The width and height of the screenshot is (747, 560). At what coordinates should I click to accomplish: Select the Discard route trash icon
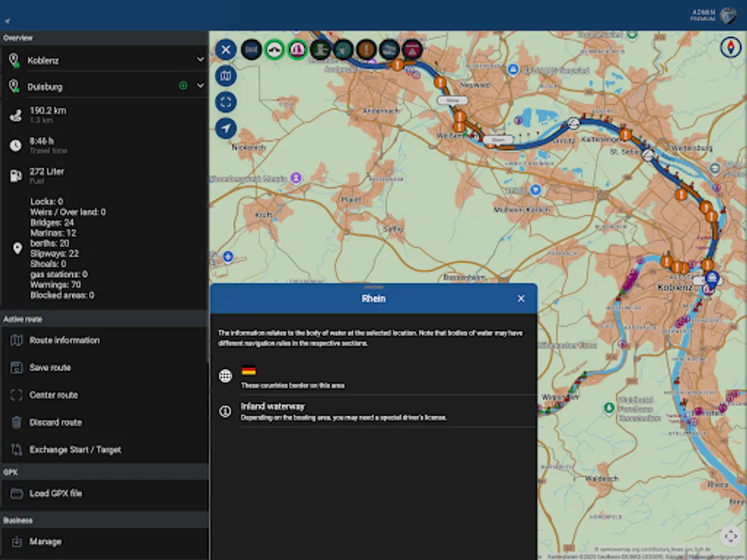(x=17, y=422)
